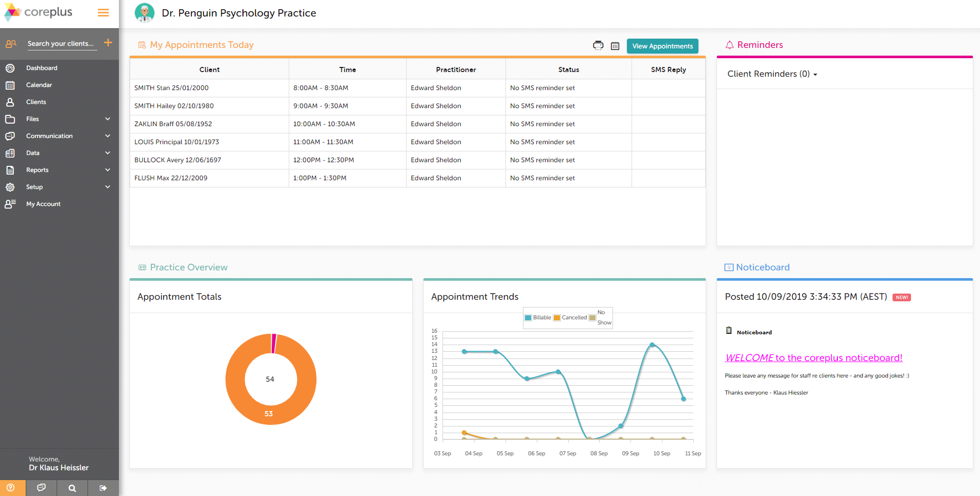This screenshot has width=980, height=496.
Task: Click the add-client plus icon beside search
Action: [x=108, y=43]
